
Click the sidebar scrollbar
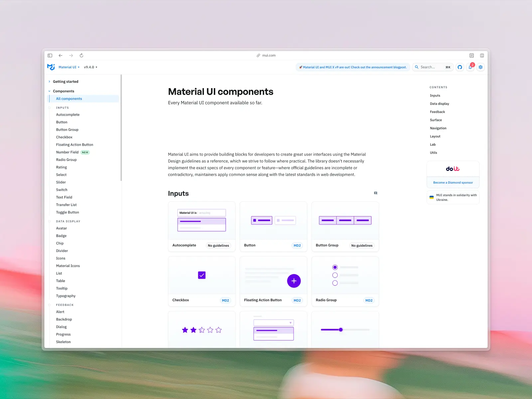click(x=121, y=128)
